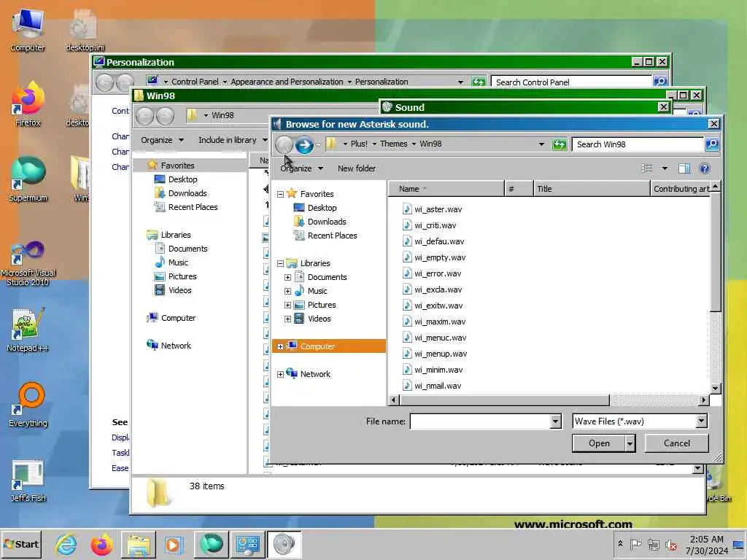Collapse Favorites in Browse dialog tree
Screen dimensions: 747x560
click(280, 194)
